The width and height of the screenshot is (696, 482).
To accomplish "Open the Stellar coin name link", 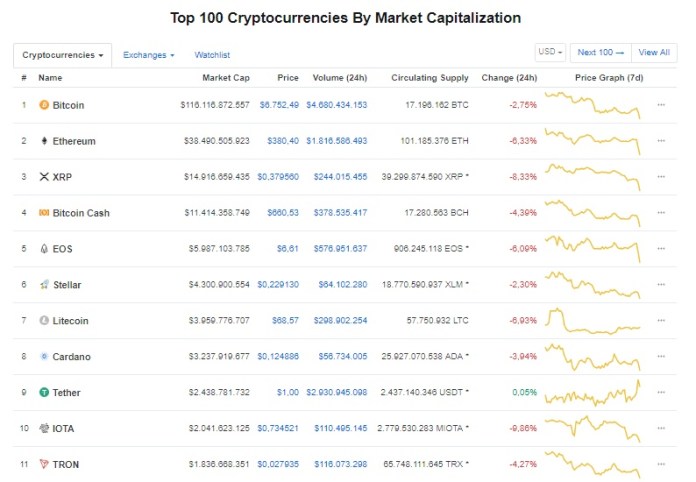I will (67, 284).
